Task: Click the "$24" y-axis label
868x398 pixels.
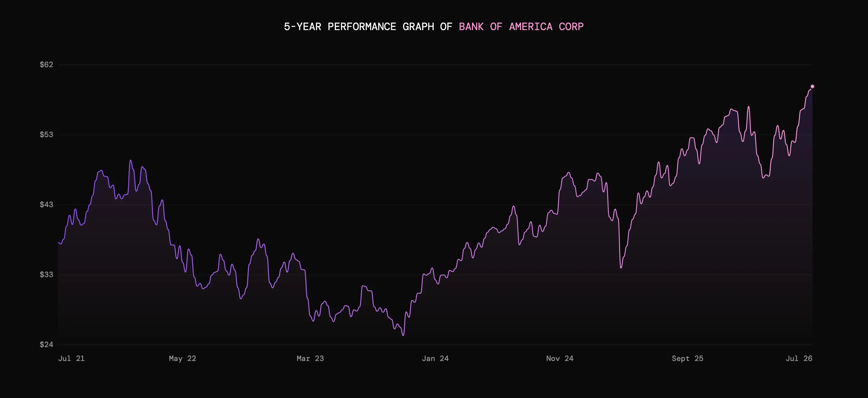Action: point(47,344)
